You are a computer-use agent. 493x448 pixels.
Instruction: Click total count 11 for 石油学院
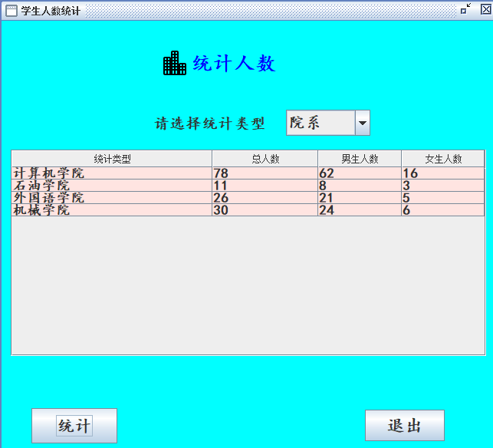pyautogui.click(x=265, y=186)
